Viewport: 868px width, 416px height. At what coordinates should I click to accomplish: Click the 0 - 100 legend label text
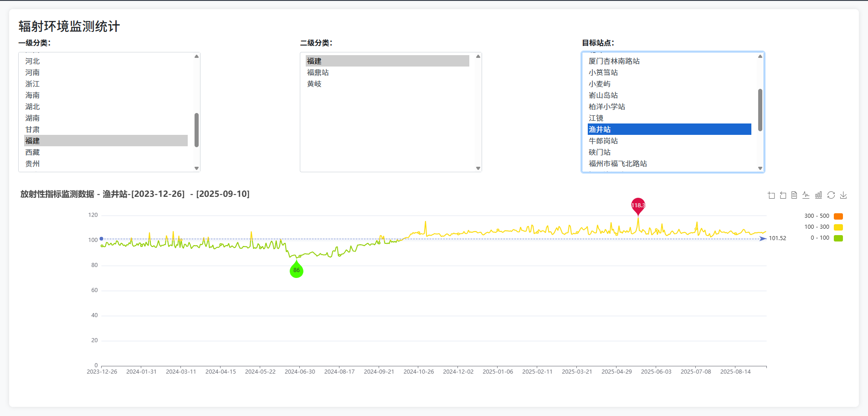coord(820,238)
